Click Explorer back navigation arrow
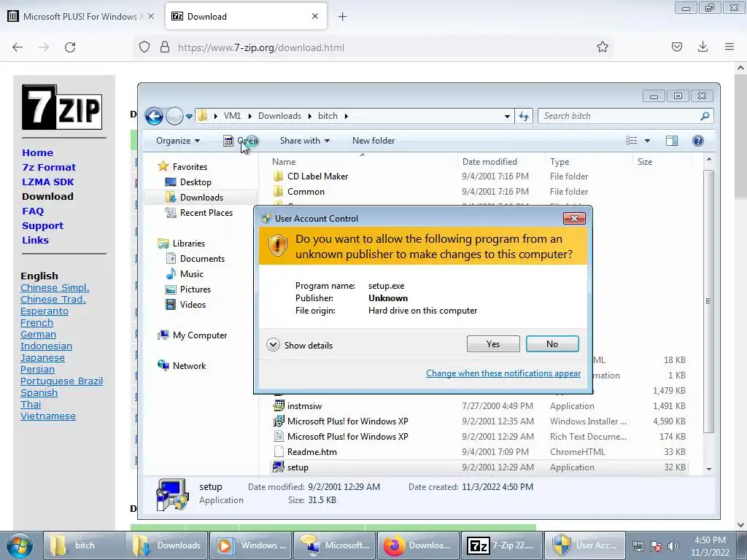Viewport: 747px width, 560px height. [x=155, y=116]
